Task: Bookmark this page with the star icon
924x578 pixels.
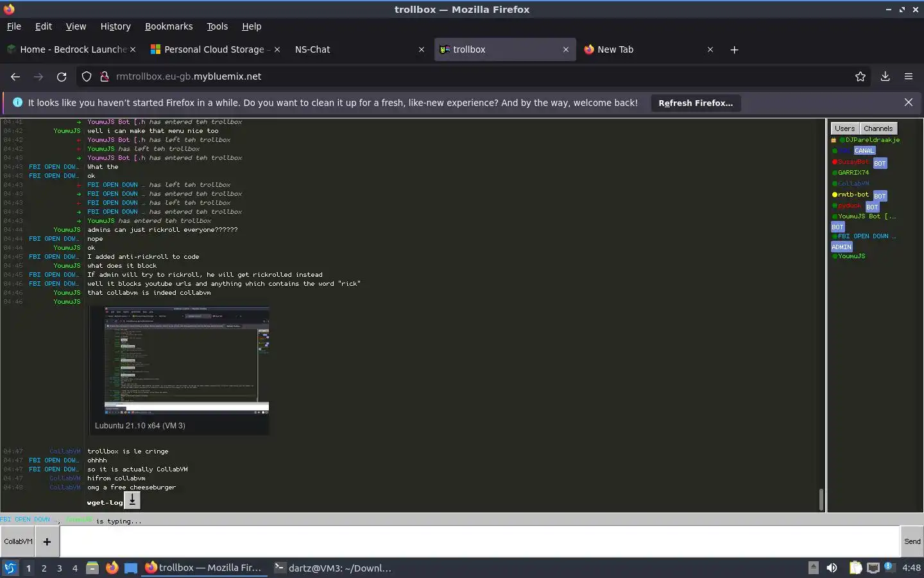Action: 860,76
